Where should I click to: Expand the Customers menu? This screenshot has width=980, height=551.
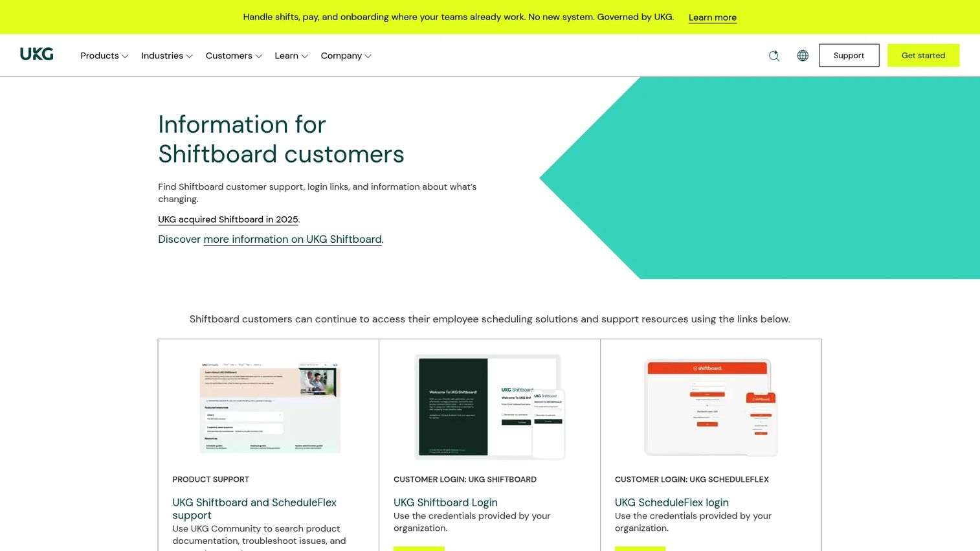click(234, 56)
